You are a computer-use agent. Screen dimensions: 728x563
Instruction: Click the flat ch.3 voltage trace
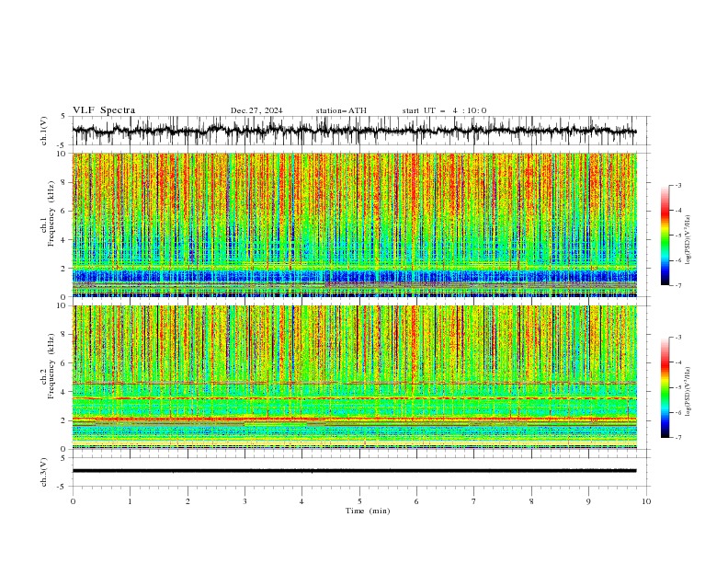point(354,471)
